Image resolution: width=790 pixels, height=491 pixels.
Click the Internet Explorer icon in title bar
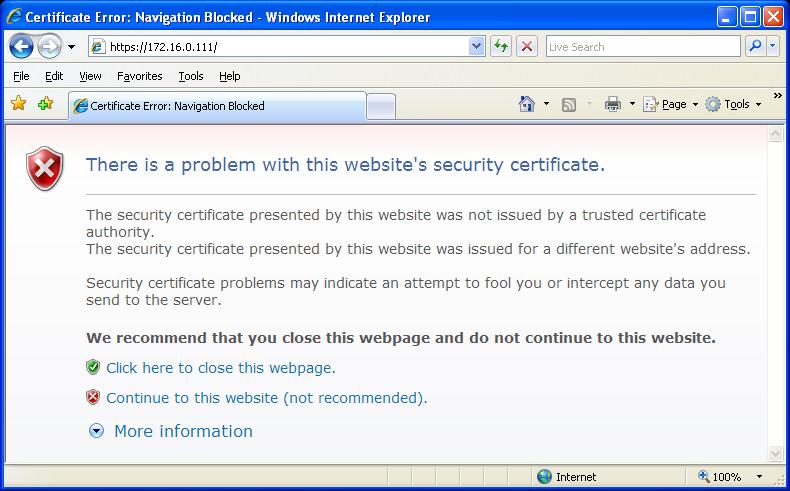[14, 17]
